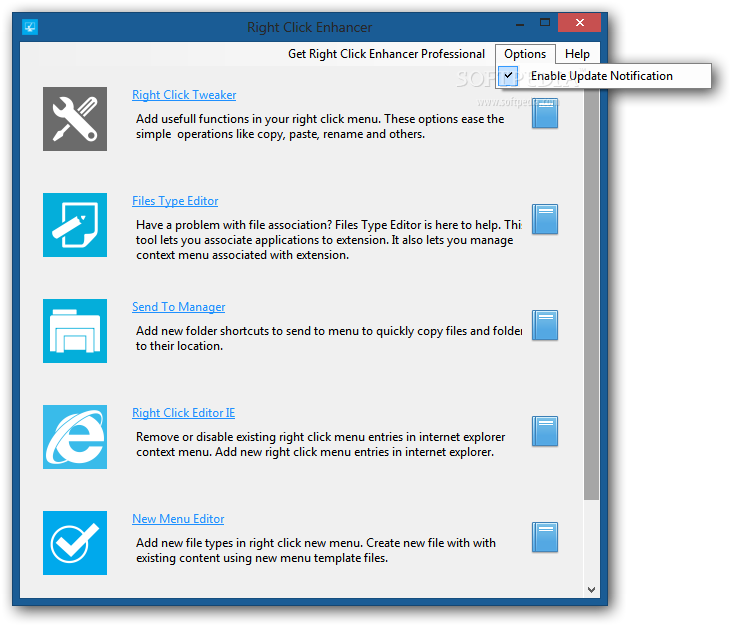Image resolution: width=732 pixels, height=626 pixels.
Task: Click the New Menu Editor checkmark icon
Action: [x=75, y=542]
